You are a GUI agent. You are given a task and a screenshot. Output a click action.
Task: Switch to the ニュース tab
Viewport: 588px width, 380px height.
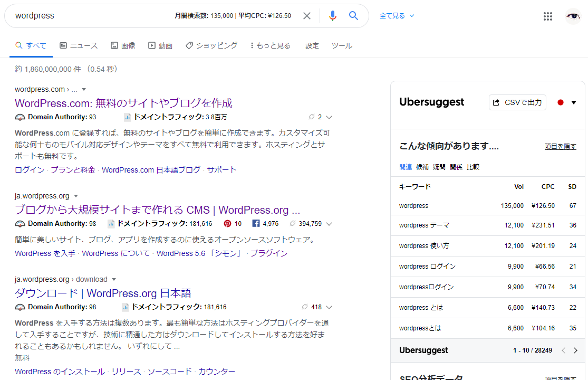coord(79,45)
